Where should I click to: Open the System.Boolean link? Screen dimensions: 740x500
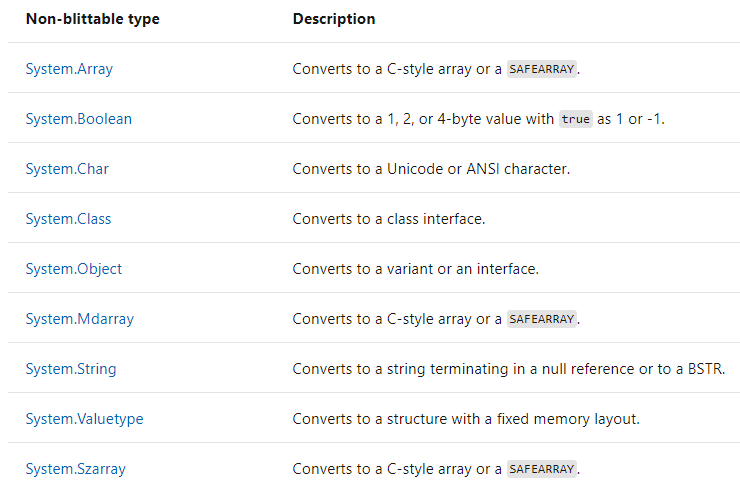[x=79, y=119]
